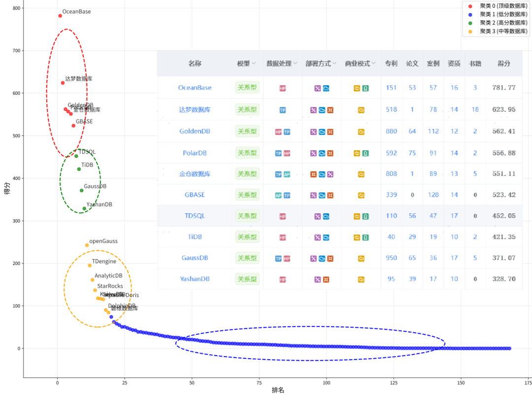The image size is (532, 395).
Task: Click the HP icon in the OceanBase row
Action: pos(283,88)
